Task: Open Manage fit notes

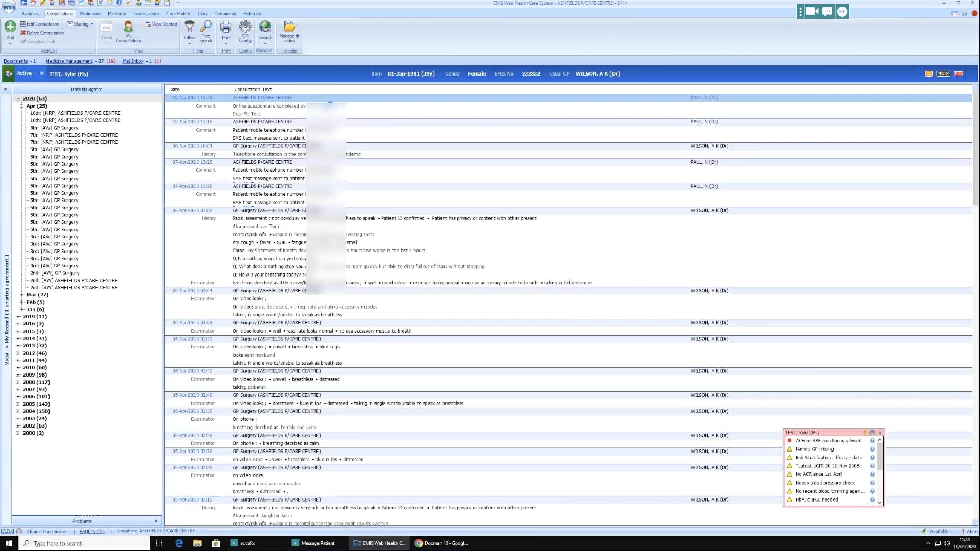Action: point(289,30)
